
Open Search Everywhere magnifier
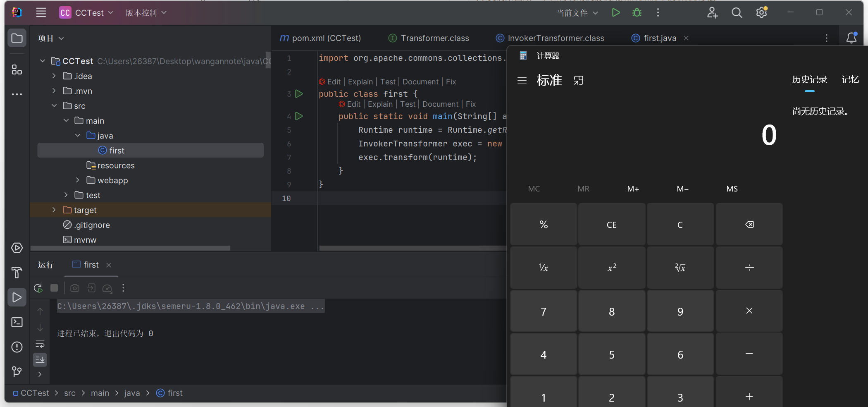click(737, 13)
